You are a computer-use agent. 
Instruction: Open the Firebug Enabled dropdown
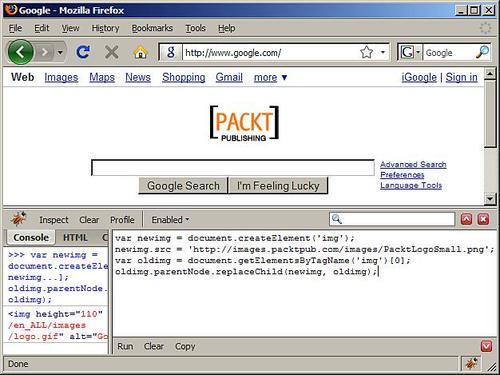[x=170, y=220]
